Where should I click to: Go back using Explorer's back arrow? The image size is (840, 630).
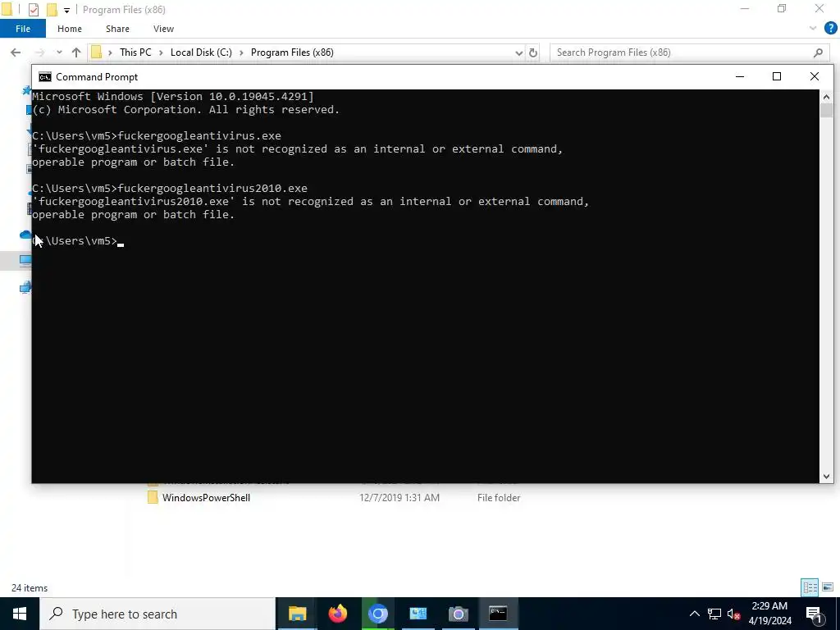[16, 52]
